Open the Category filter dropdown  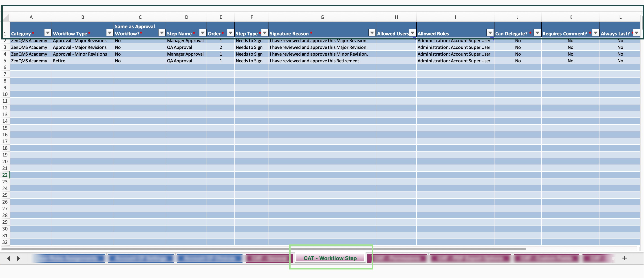pyautogui.click(x=48, y=33)
